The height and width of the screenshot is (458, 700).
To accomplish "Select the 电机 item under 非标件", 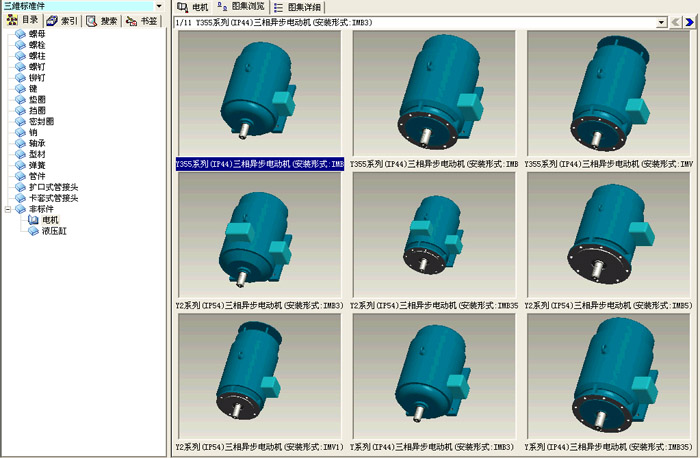I will click(50, 220).
